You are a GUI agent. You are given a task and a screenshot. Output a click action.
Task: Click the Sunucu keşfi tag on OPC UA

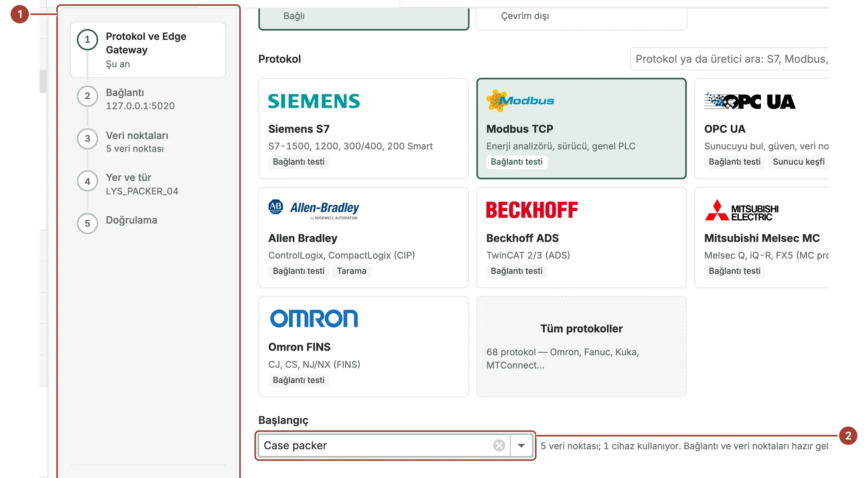[798, 162]
